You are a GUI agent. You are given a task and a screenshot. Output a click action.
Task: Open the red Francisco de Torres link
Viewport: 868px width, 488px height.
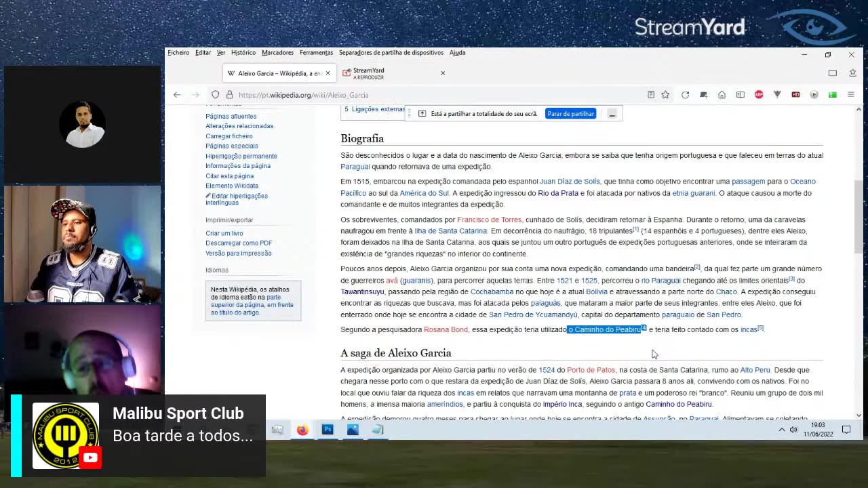point(489,220)
